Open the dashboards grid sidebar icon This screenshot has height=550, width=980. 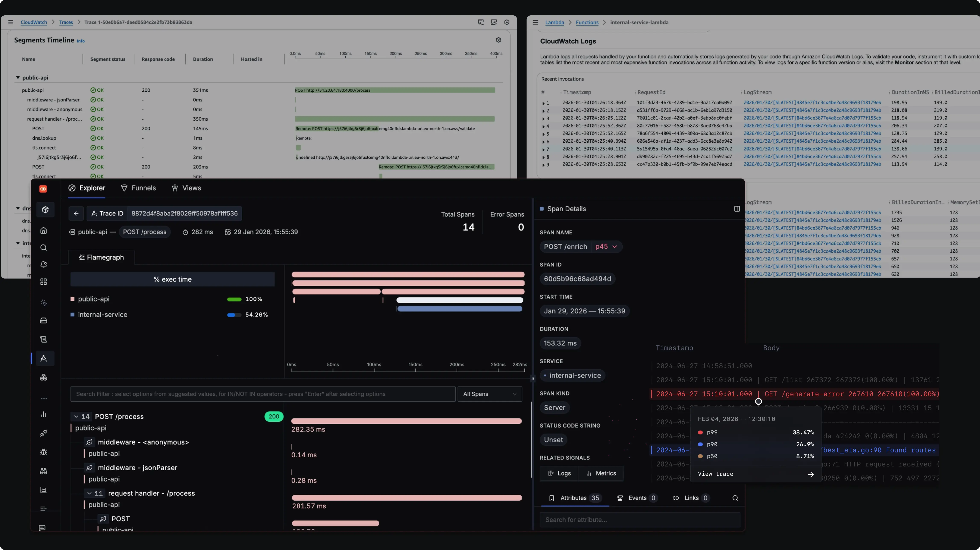point(43,282)
